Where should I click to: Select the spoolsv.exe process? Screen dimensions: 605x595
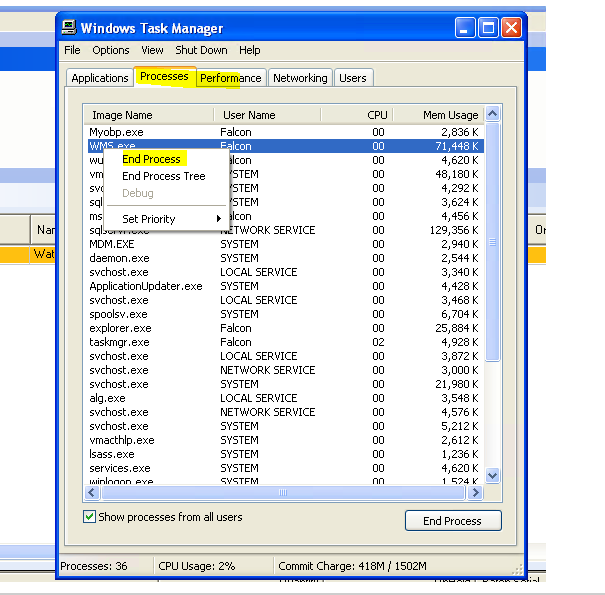click(x=118, y=314)
